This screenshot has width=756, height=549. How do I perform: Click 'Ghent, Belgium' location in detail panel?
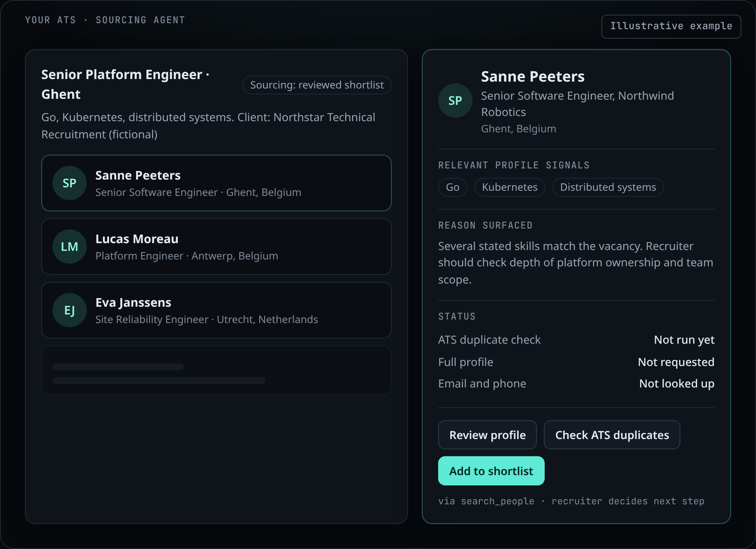pos(518,129)
